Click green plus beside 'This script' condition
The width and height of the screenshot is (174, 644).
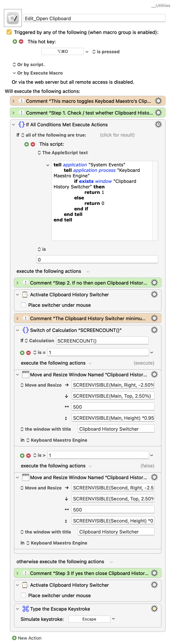coord(26,144)
